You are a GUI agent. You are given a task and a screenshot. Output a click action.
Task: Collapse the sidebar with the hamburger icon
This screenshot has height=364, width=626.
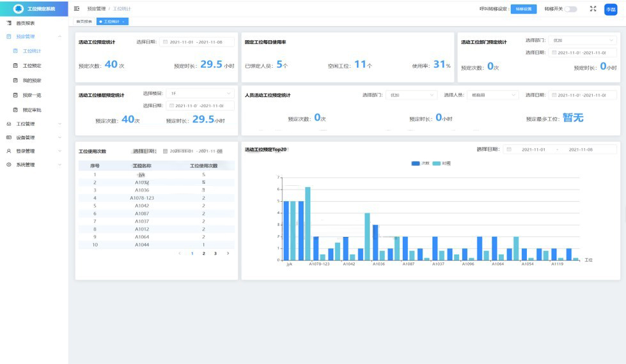pyautogui.click(x=77, y=9)
